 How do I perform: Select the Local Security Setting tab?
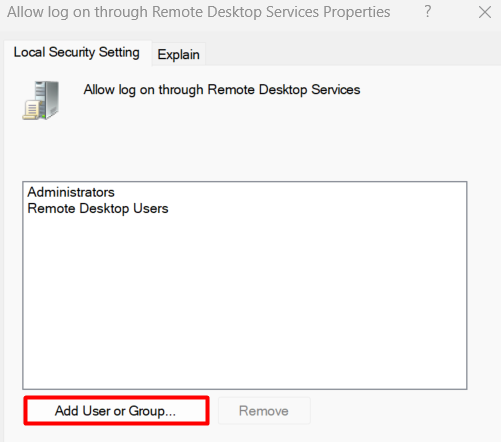(x=77, y=52)
